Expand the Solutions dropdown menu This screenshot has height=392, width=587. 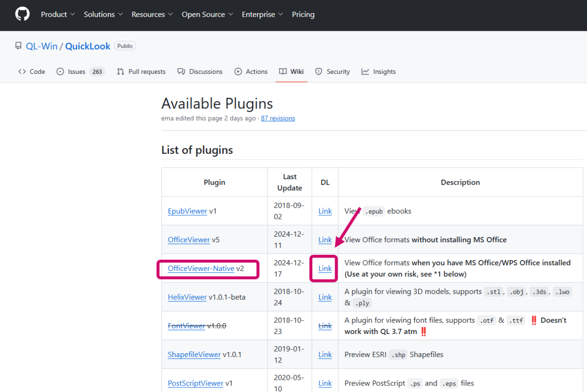(x=103, y=15)
